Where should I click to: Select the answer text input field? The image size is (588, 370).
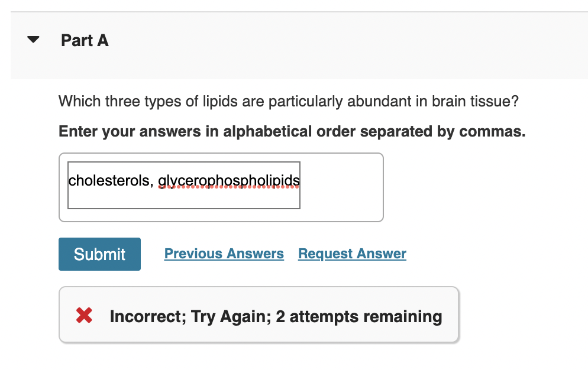(x=184, y=184)
